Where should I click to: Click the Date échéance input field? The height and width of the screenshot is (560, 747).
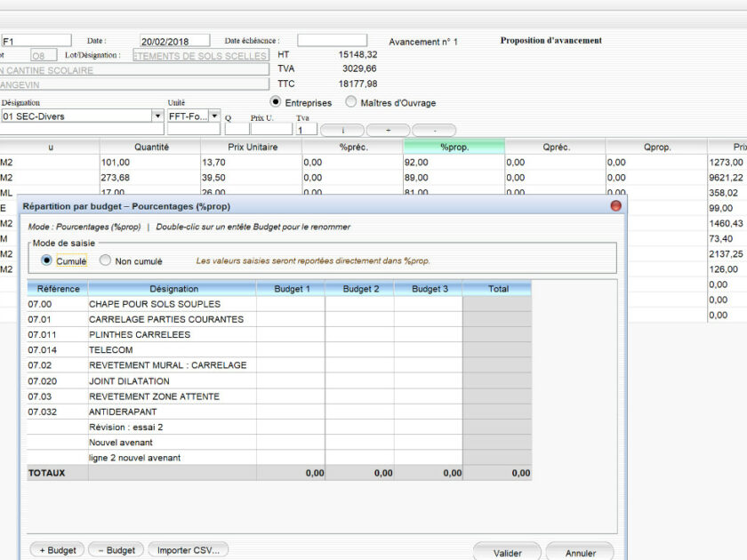point(332,40)
